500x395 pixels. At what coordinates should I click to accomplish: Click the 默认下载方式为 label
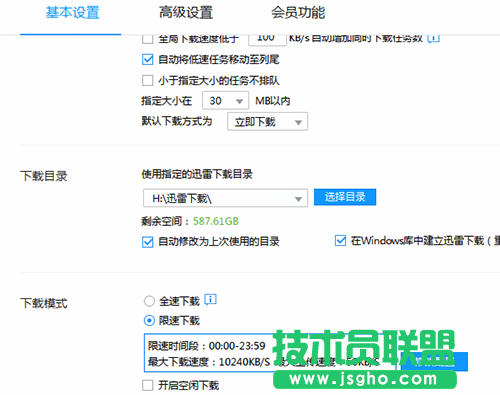(x=177, y=121)
